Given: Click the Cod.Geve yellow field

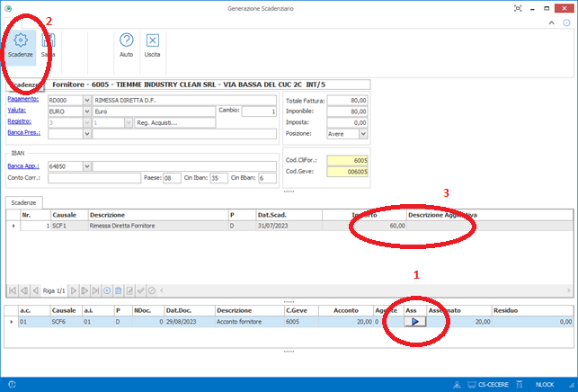Looking at the screenshot, I should coord(347,172).
